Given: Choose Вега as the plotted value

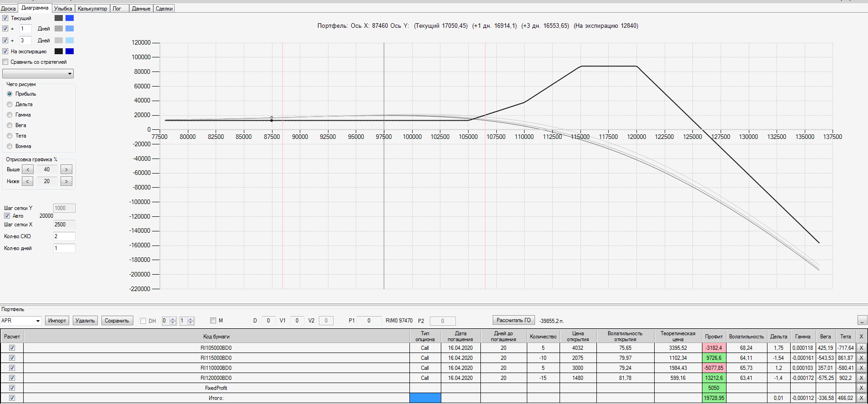Looking at the screenshot, I should pyautogui.click(x=10, y=125).
